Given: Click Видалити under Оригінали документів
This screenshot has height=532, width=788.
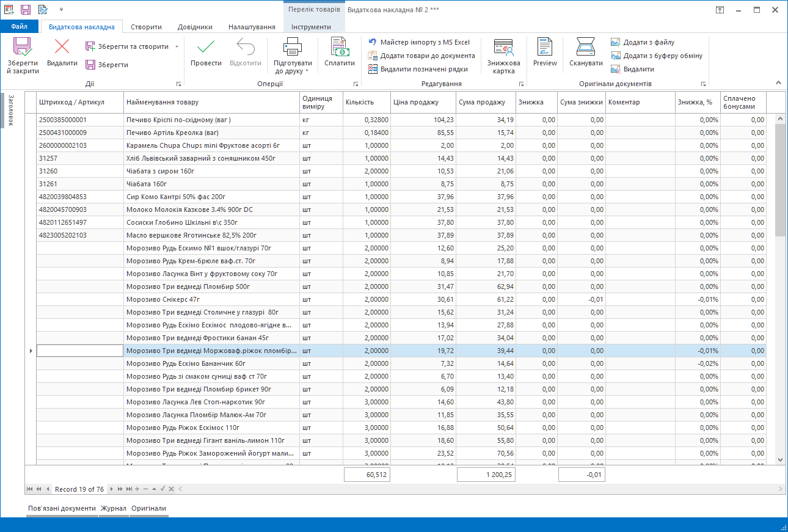Looking at the screenshot, I should [x=632, y=69].
